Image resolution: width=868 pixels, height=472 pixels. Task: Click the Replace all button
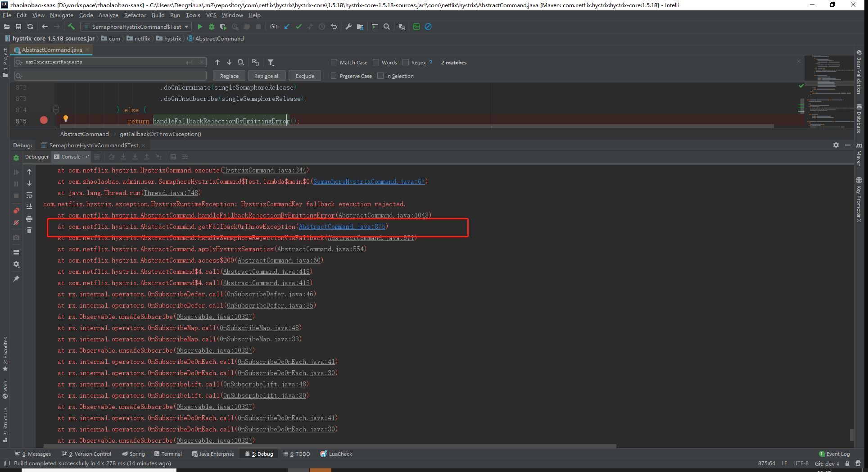coord(267,76)
